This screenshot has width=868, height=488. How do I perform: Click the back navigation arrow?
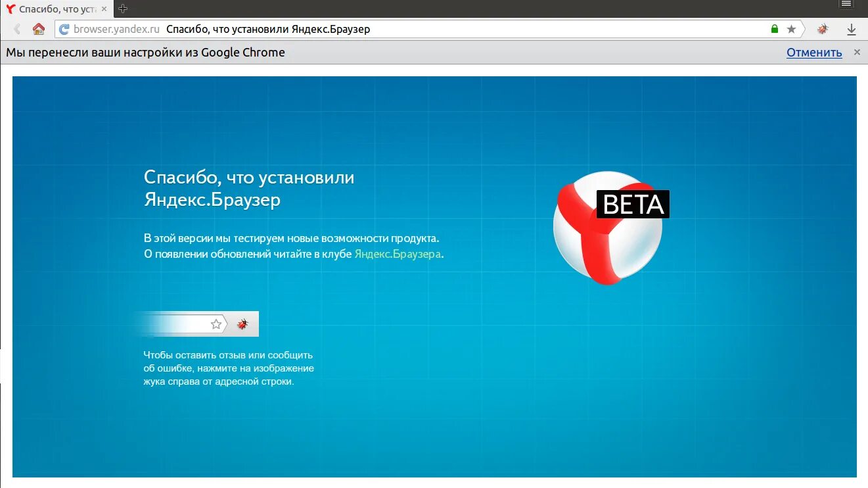17,29
